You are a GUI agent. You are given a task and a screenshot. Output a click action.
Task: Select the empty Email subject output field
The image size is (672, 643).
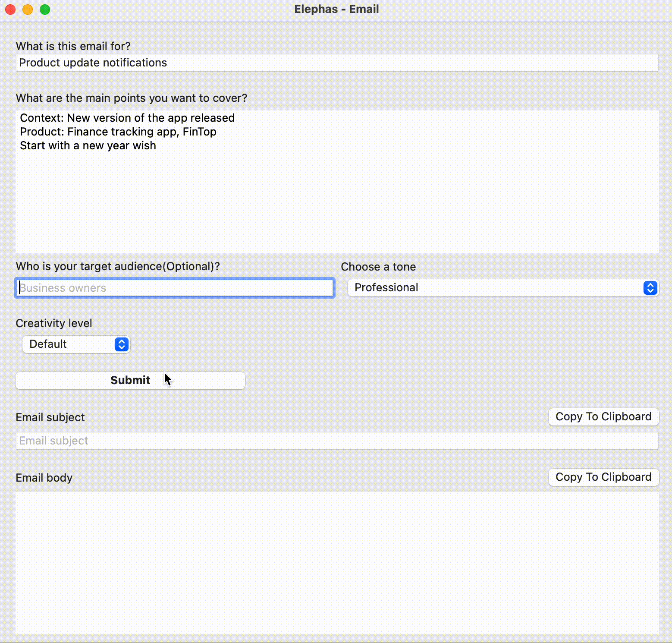click(x=336, y=441)
